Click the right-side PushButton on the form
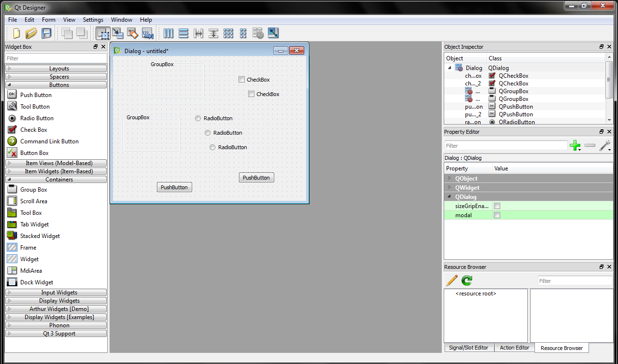This screenshot has width=618, height=364. 256,178
